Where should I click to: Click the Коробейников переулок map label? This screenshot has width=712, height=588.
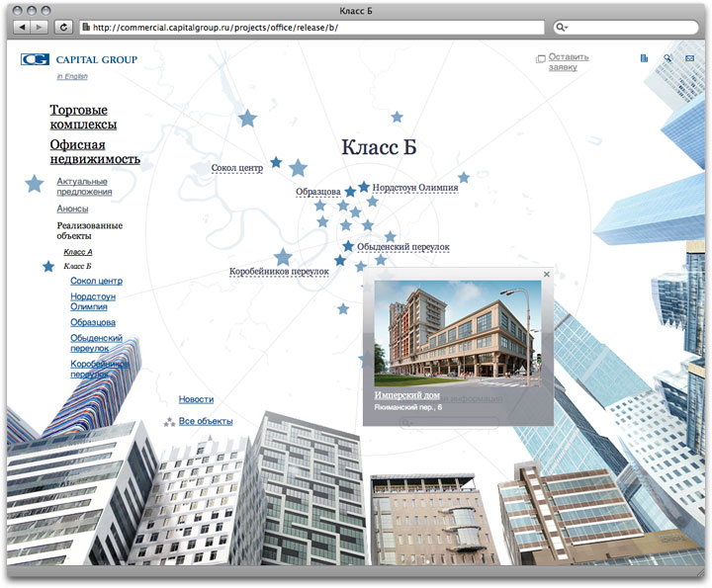pyautogui.click(x=279, y=272)
